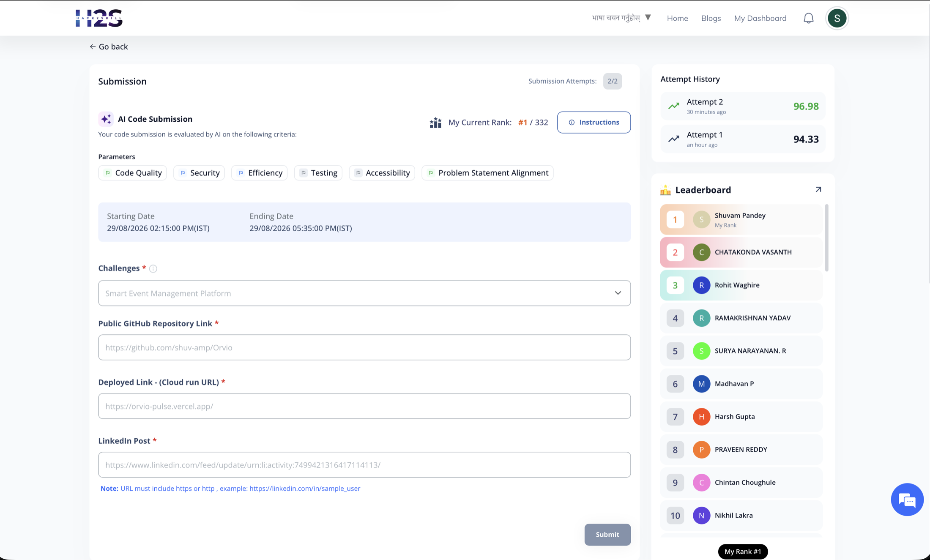Click the rank podium icon

click(x=436, y=123)
